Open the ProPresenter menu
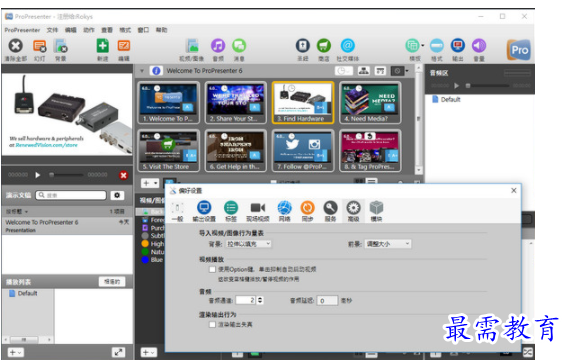Image resolution: width=567 pixels, height=360 pixels. [22, 30]
